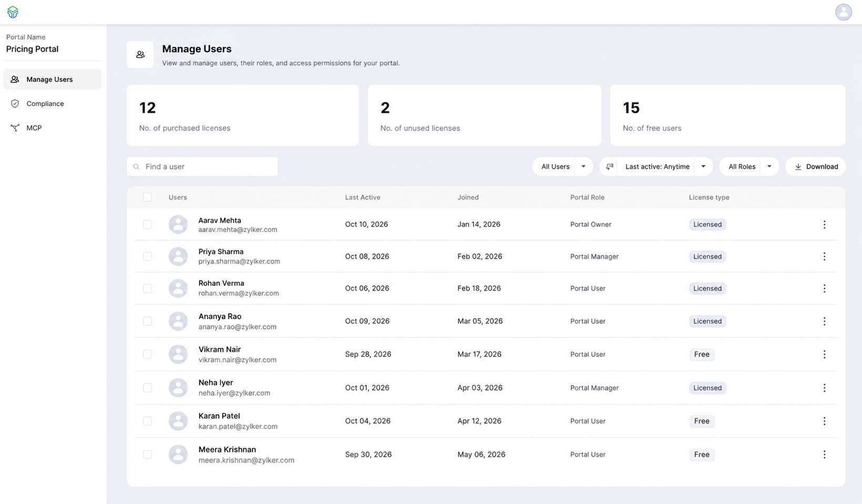Check the box for Priya Sharma
The width and height of the screenshot is (862, 504).
click(148, 256)
